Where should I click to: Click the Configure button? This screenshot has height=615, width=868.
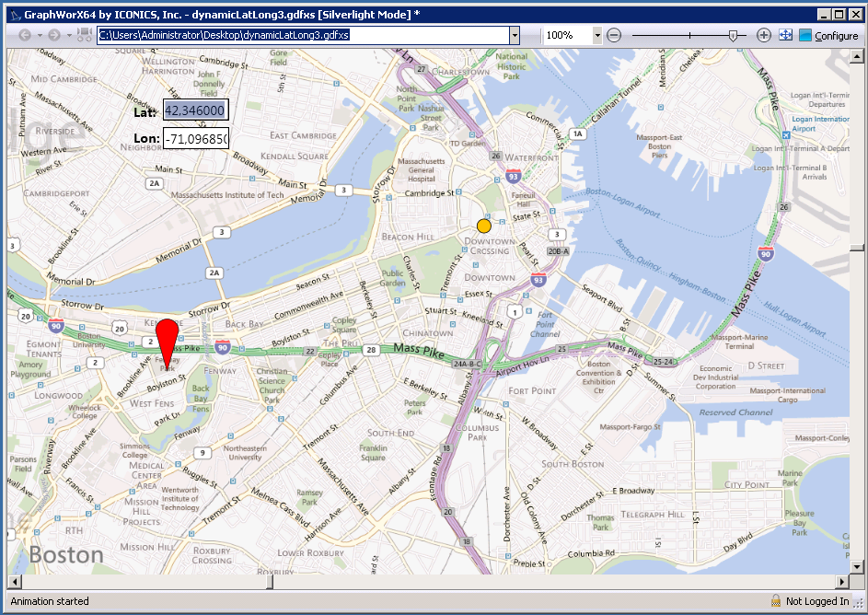pos(828,35)
